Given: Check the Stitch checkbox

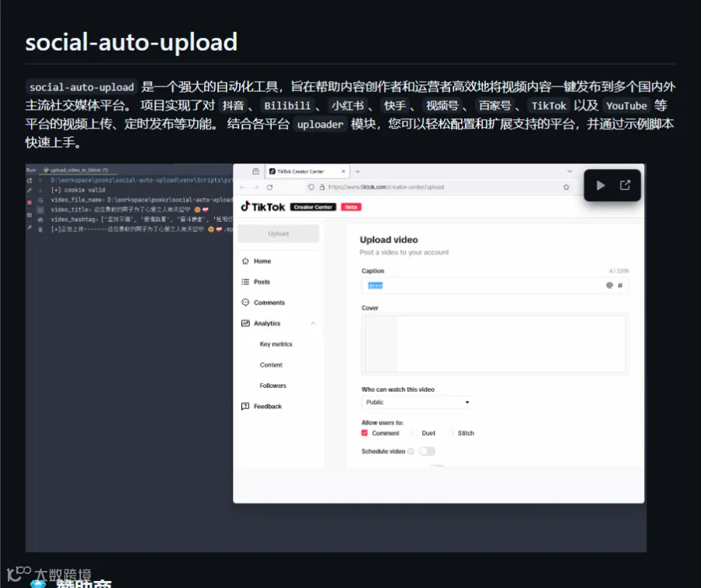Looking at the screenshot, I should click(450, 433).
